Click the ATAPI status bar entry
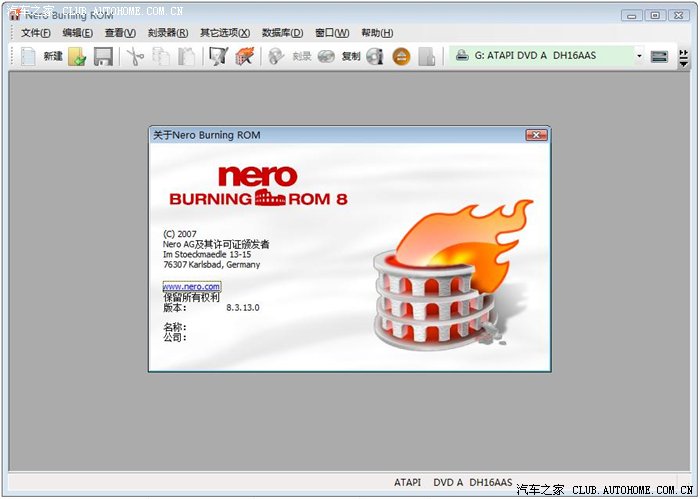This screenshot has height=499, width=700. [407, 482]
